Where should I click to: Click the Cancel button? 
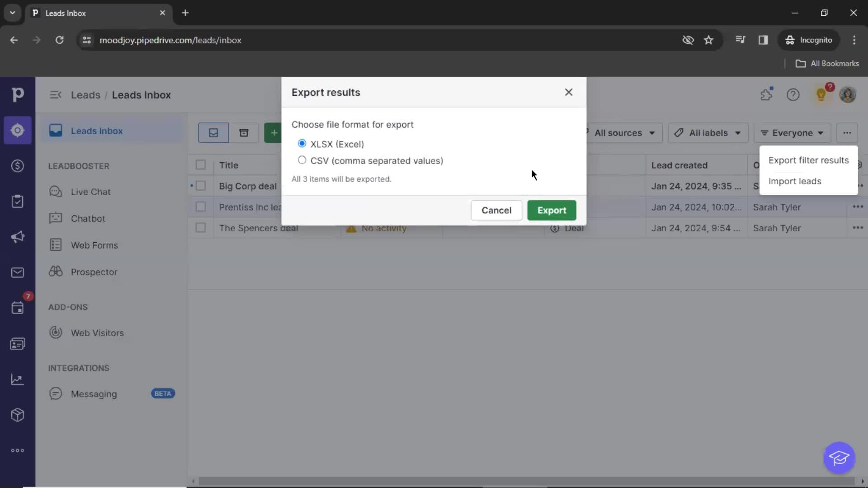496,210
